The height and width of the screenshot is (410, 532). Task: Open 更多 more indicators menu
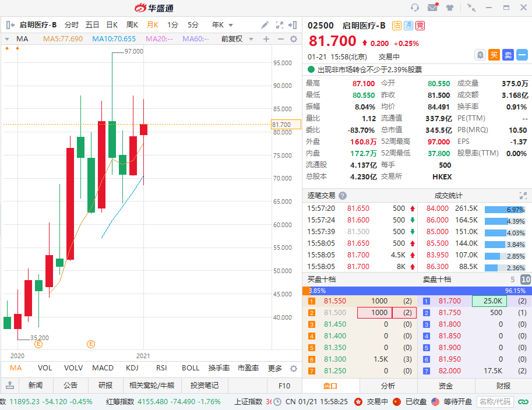click(275, 368)
